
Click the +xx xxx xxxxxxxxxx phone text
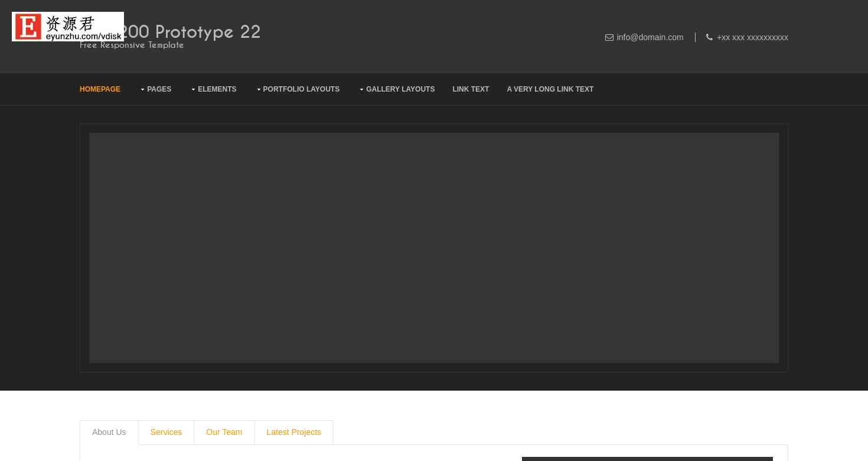click(x=752, y=37)
